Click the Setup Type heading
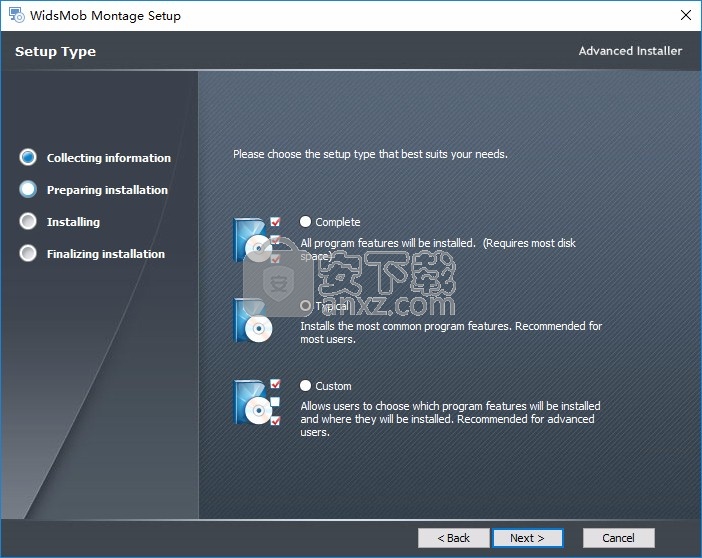Screen dimensions: 702x558 coord(56,52)
